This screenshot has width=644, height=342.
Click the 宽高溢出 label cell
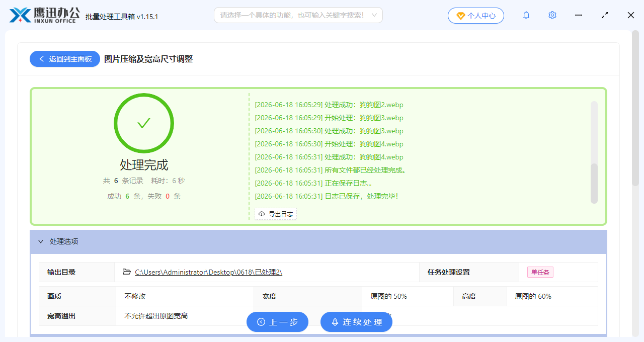click(77, 316)
